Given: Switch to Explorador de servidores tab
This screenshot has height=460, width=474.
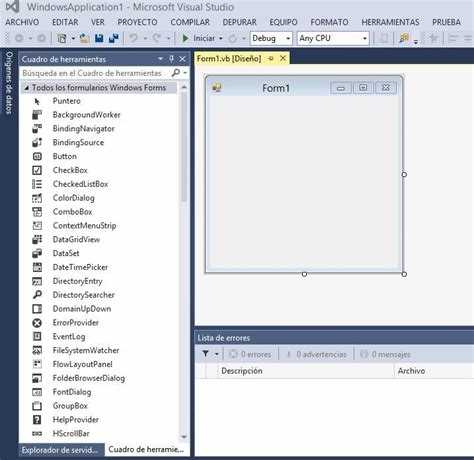Looking at the screenshot, I should click(x=60, y=450).
